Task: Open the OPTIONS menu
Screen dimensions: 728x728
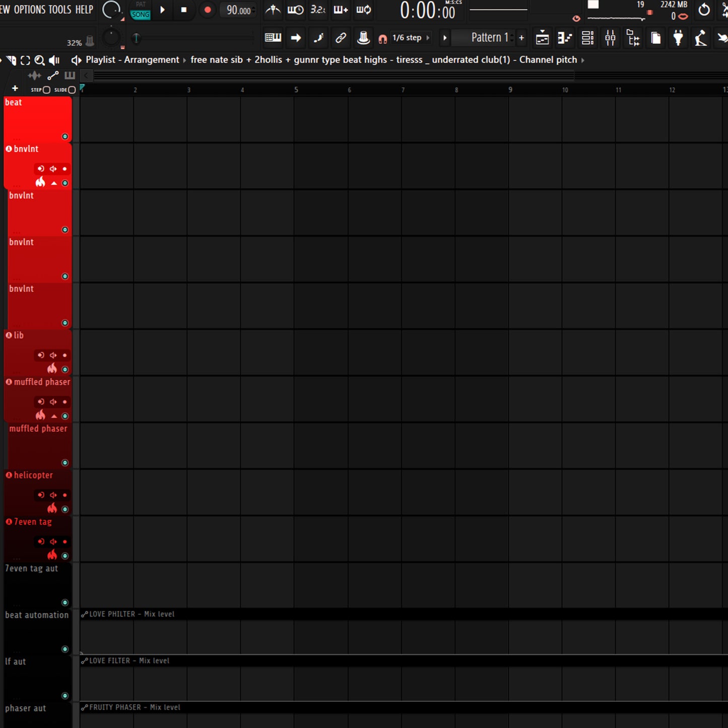Action: click(29, 10)
